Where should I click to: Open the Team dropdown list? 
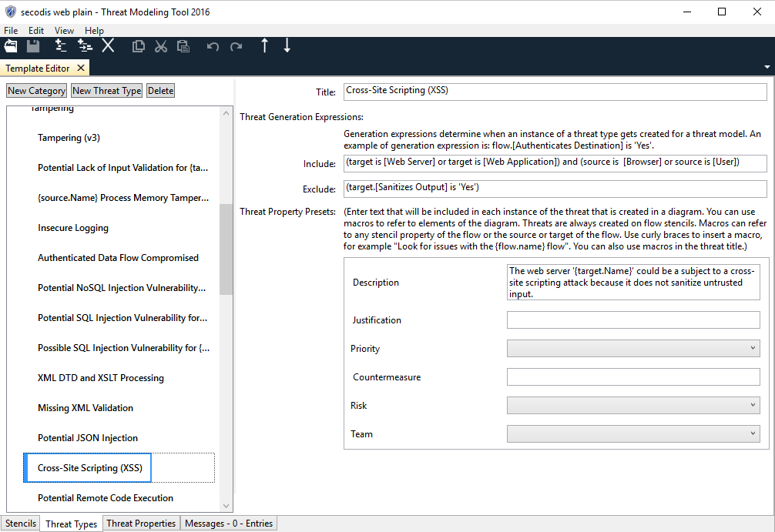pyautogui.click(x=632, y=434)
